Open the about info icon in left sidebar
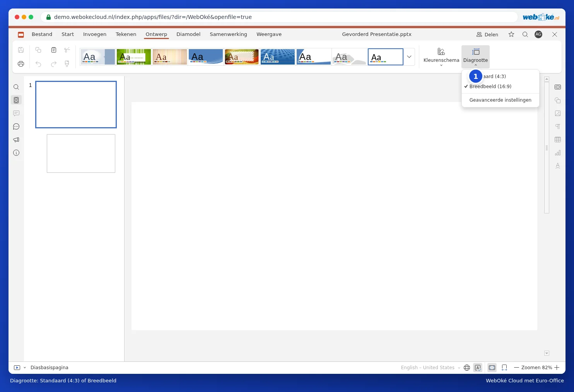Image resolution: width=574 pixels, height=392 pixels. pyautogui.click(x=16, y=153)
